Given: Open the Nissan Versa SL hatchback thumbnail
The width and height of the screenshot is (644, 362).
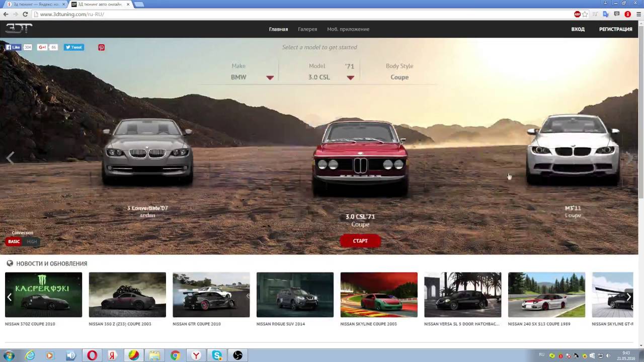Looking at the screenshot, I should coord(463,295).
